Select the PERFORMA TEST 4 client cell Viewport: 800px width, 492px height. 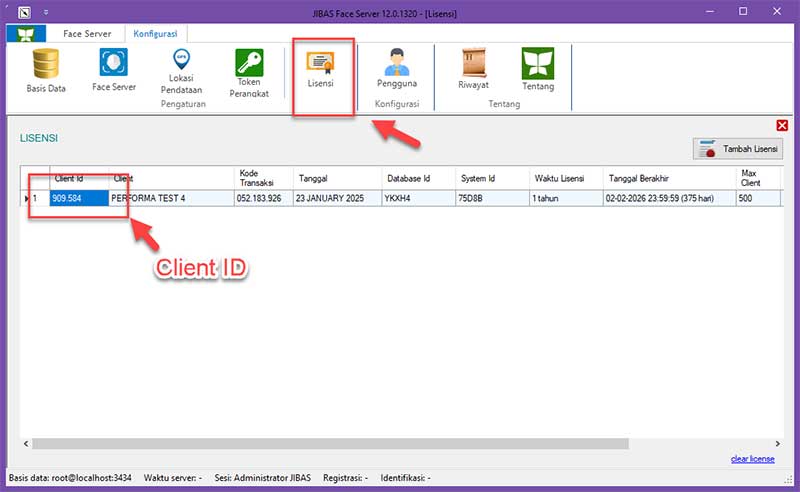click(x=171, y=198)
